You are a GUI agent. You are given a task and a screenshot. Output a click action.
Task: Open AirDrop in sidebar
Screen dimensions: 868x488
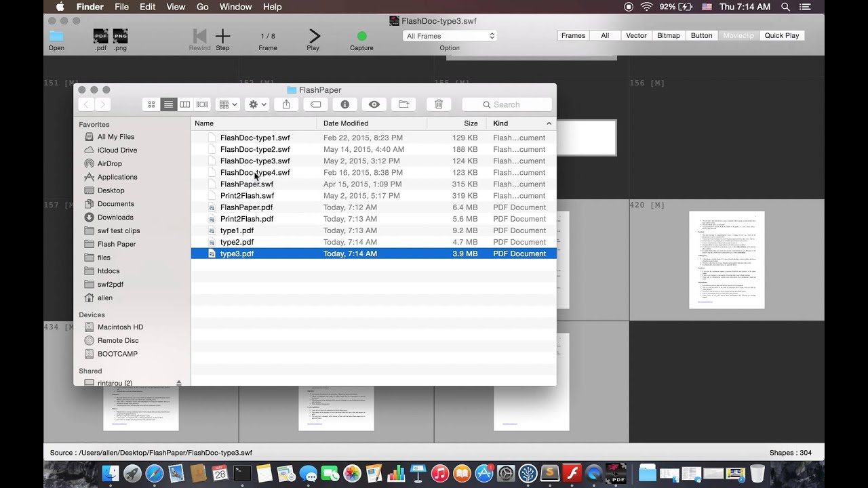click(109, 164)
